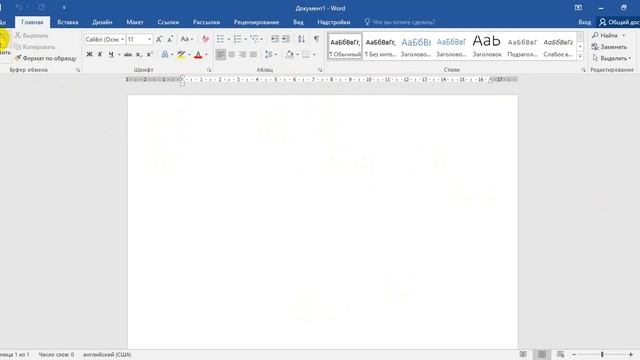
Task: Open Вставка ribbon tab
Action: click(x=68, y=22)
